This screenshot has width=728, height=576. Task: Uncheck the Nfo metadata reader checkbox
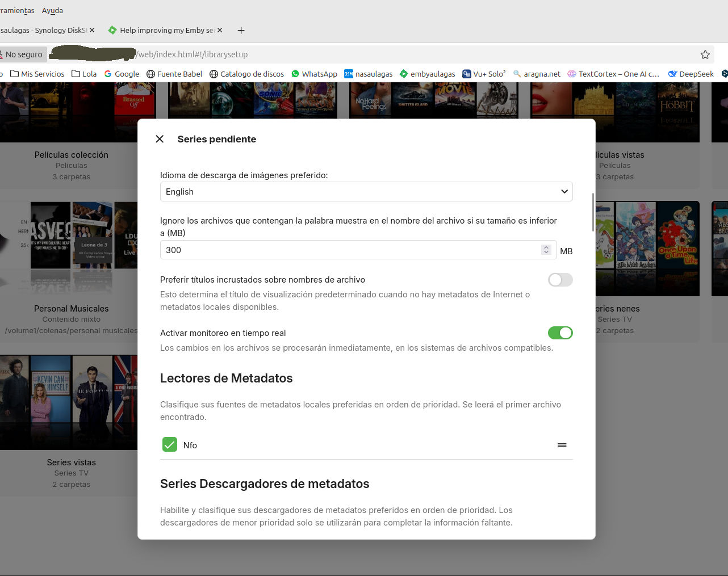coord(170,445)
